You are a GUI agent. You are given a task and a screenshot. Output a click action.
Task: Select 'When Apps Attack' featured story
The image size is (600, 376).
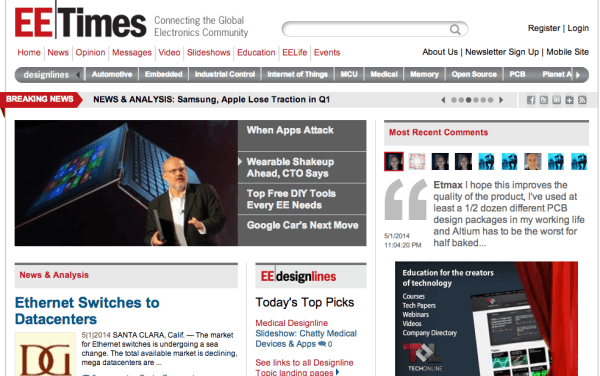pyautogui.click(x=302, y=135)
